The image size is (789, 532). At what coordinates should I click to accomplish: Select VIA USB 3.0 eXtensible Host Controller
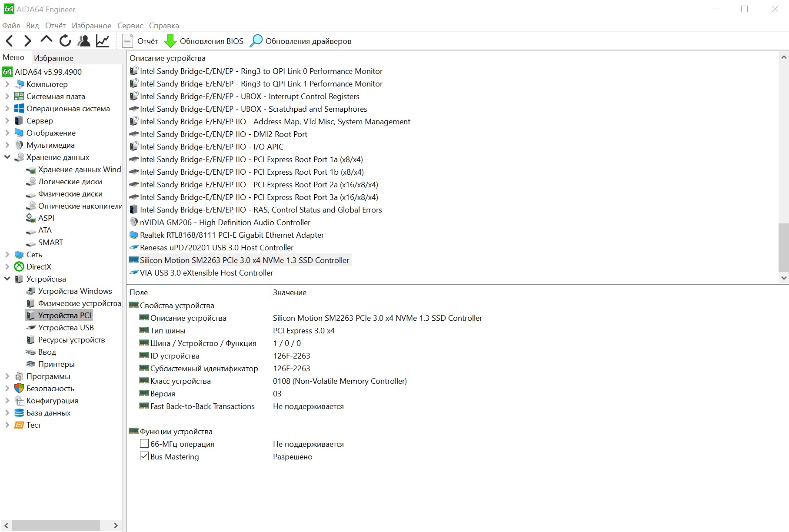coord(206,273)
